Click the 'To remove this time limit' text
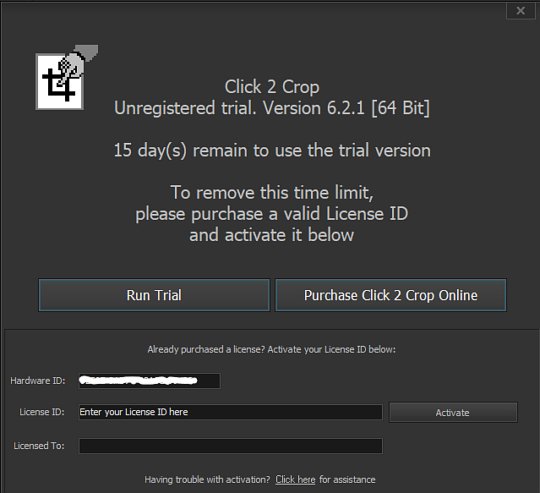540x493 pixels. pyautogui.click(x=272, y=192)
